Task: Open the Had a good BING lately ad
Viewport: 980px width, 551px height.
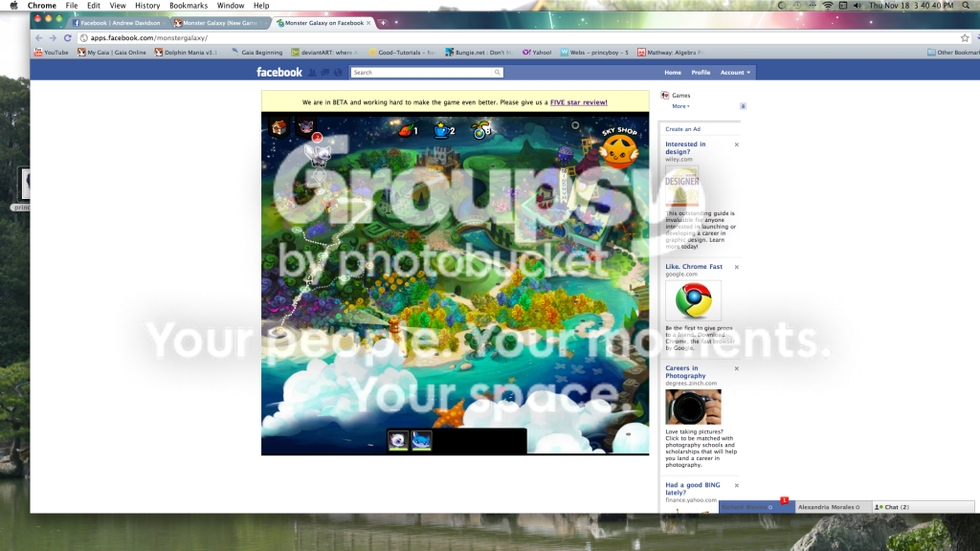Action: (692, 489)
